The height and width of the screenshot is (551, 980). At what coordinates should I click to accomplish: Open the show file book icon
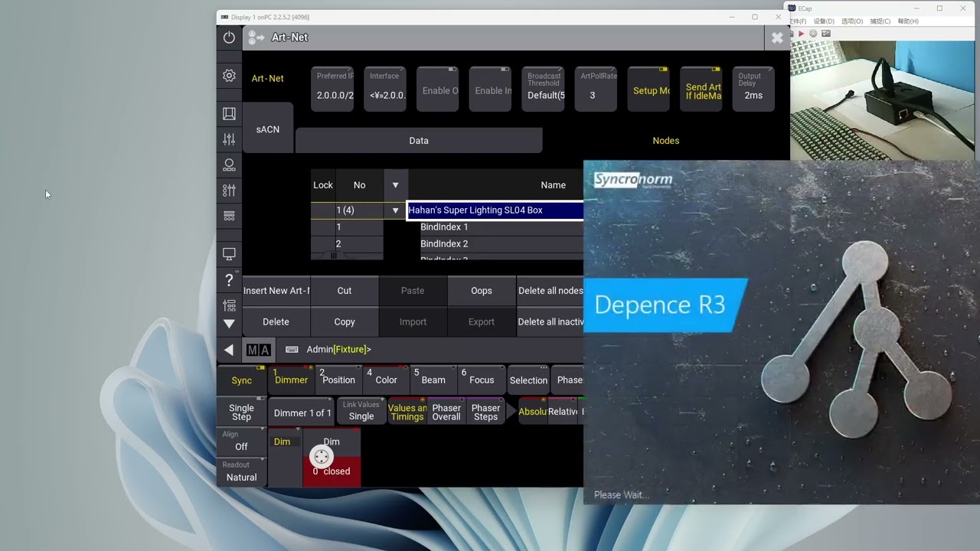(229, 113)
